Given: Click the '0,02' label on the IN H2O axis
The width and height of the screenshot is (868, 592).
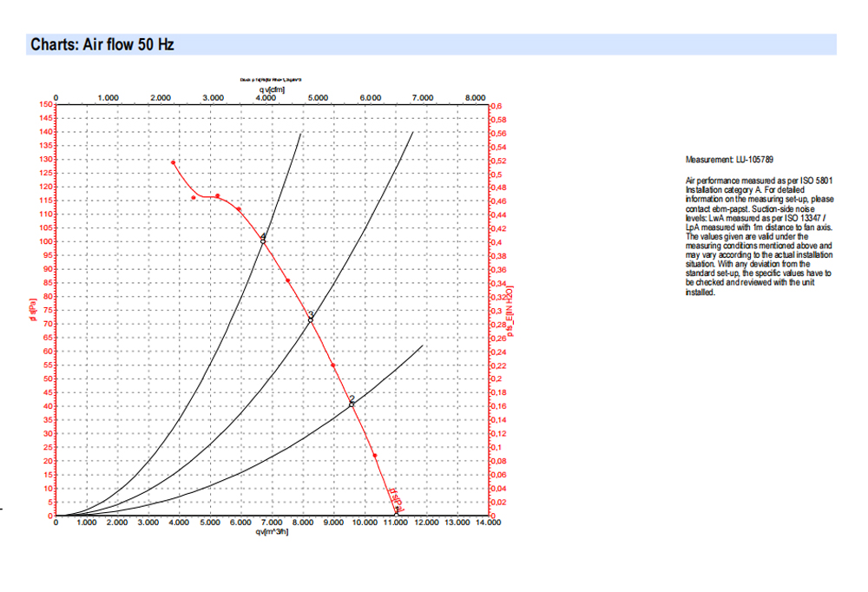Looking at the screenshot, I should click(x=499, y=503).
